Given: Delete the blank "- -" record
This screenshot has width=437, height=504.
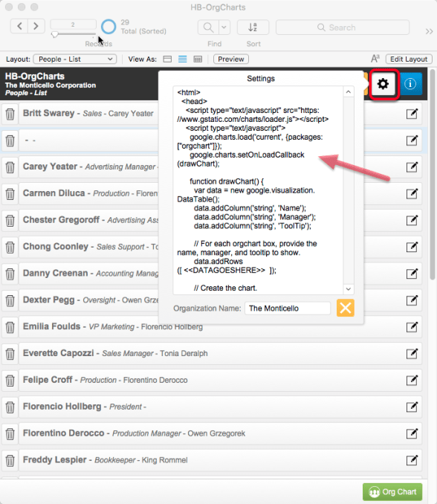Looking at the screenshot, I should point(10,140).
